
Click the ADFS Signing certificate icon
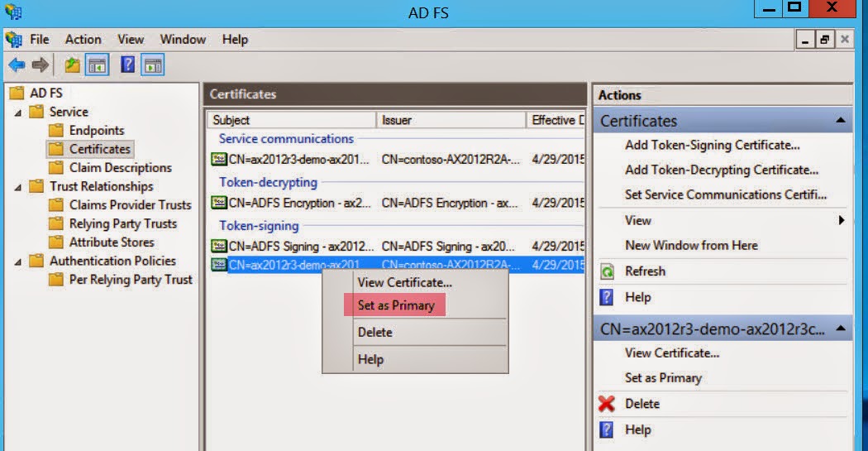[x=219, y=246]
